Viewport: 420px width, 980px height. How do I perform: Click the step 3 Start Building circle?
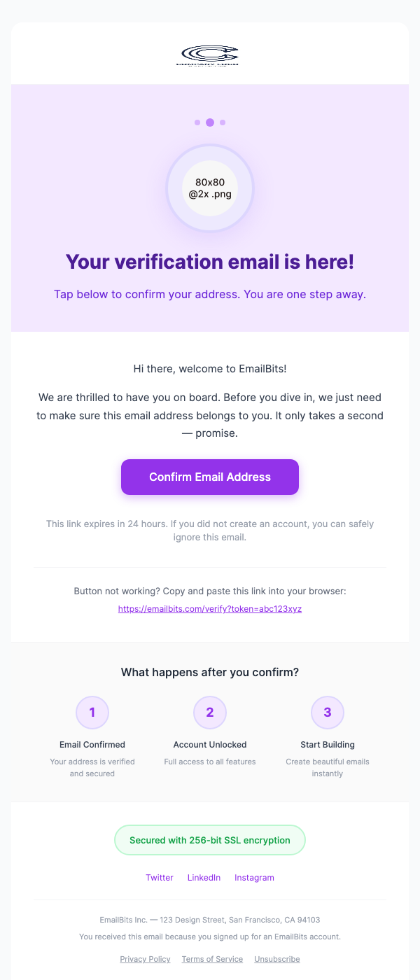(x=327, y=712)
